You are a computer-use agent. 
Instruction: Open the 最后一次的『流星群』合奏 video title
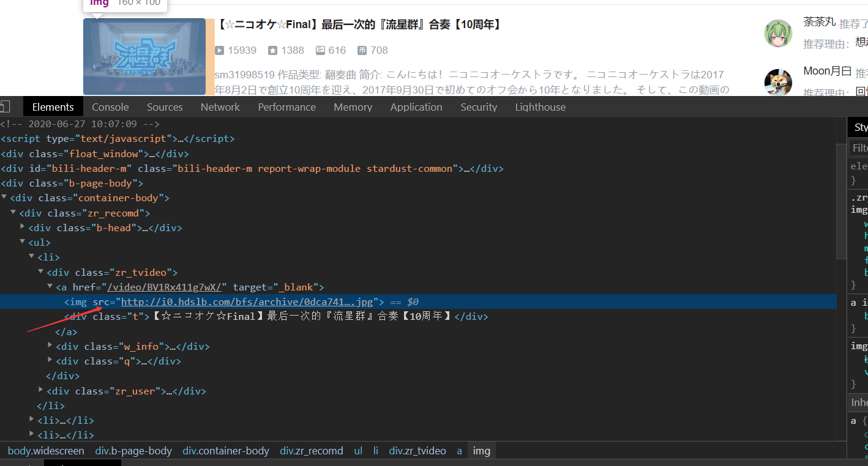pos(359,25)
